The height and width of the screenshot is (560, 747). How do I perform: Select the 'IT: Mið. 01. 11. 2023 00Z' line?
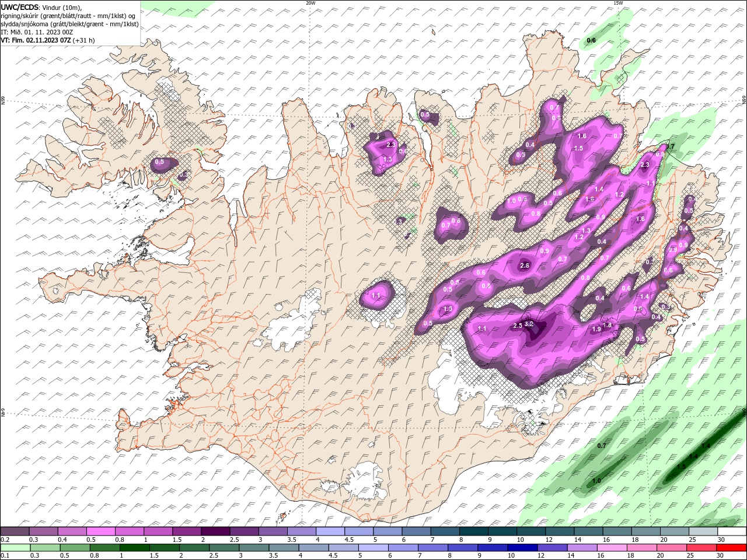click(x=37, y=32)
